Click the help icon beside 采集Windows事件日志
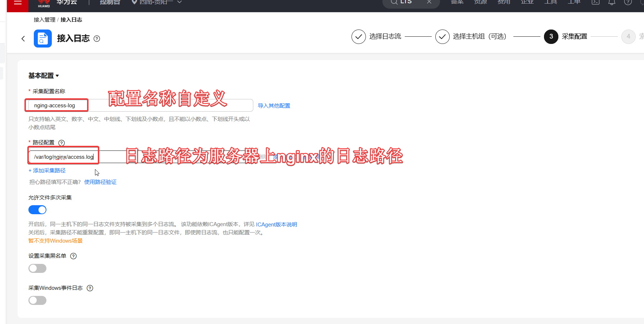This screenshot has height=324, width=644. point(90,288)
